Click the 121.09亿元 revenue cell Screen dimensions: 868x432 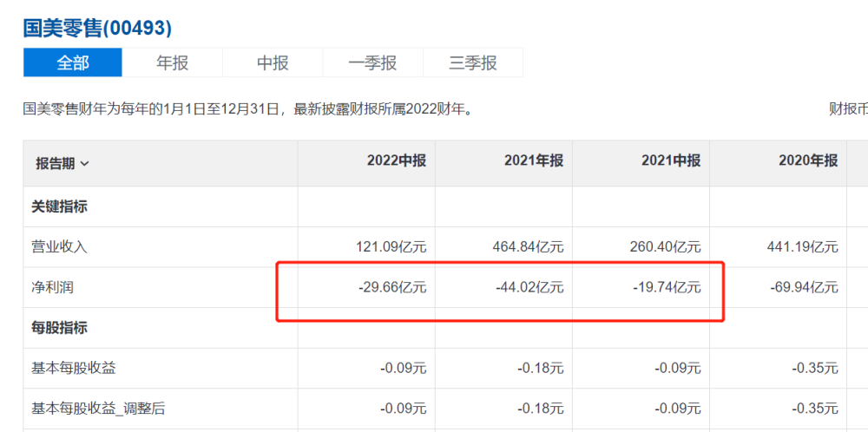tap(391, 247)
